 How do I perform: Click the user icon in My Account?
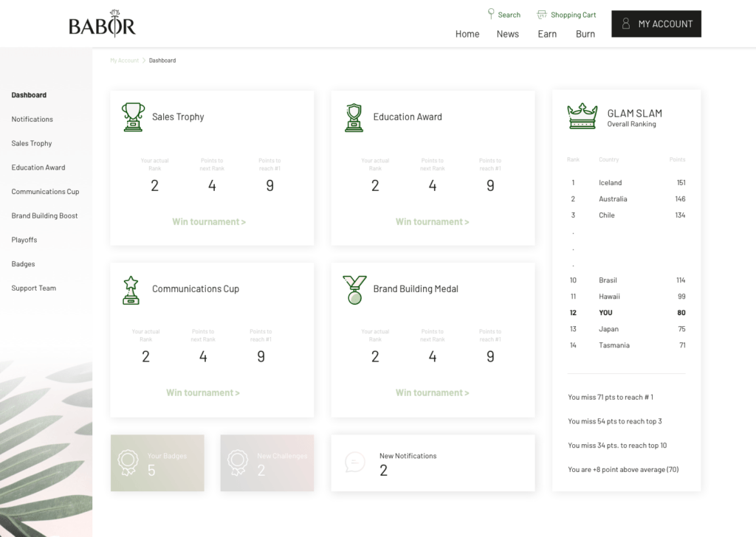pyautogui.click(x=626, y=24)
